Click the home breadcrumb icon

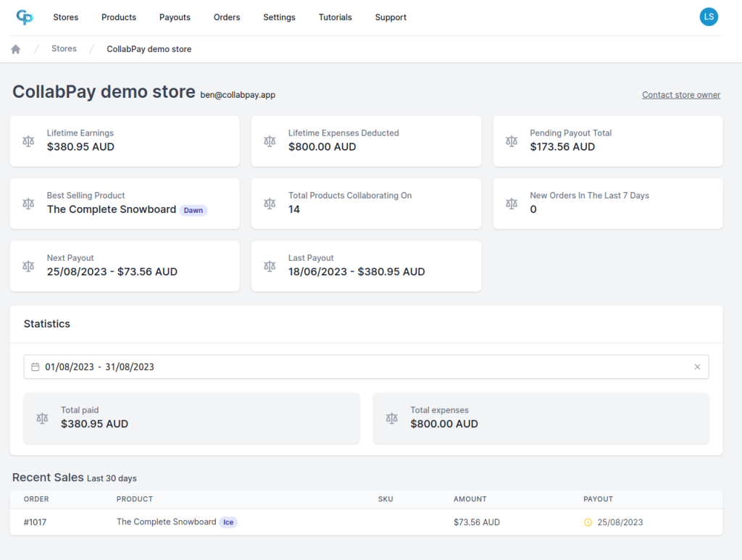coord(16,49)
